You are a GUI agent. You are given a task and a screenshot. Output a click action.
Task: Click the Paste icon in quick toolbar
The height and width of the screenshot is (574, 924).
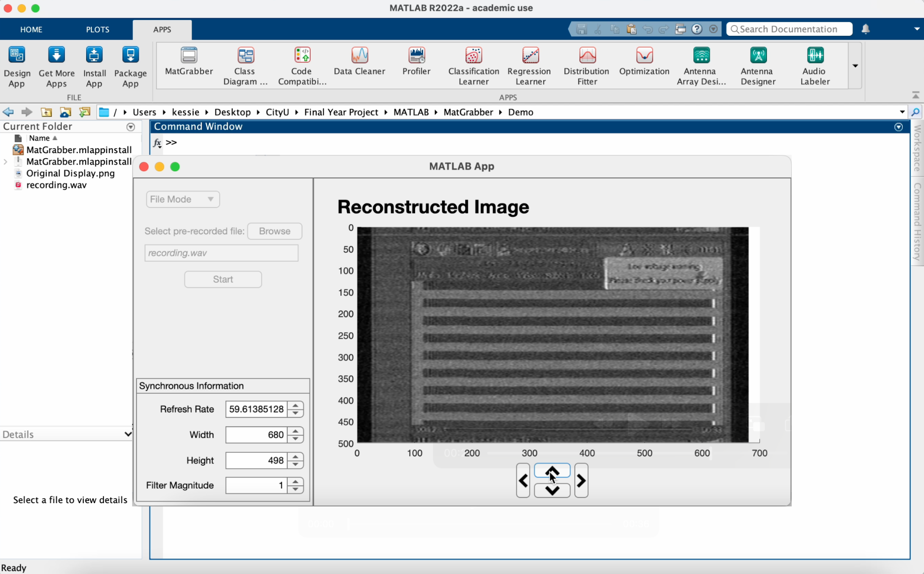point(631,29)
